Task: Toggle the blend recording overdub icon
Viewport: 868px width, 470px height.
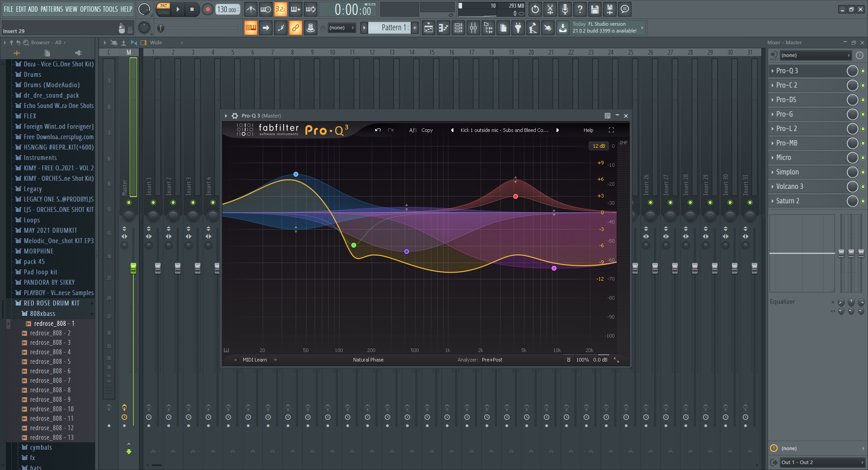Action: point(296,9)
